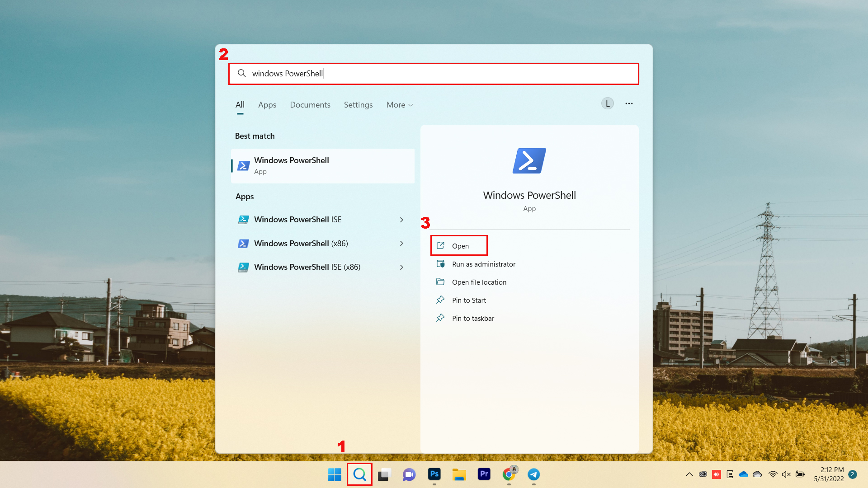This screenshot has width=868, height=488.
Task: Click the Windows PowerShell app icon
Action: (243, 166)
